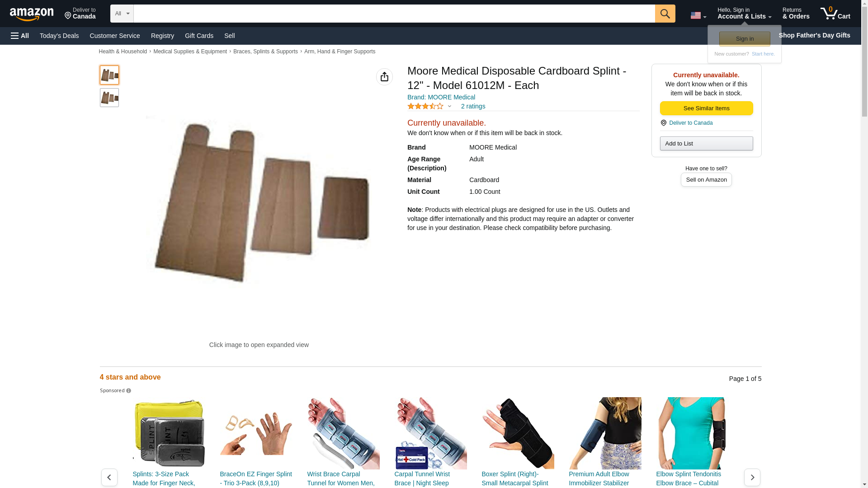
Task: Open the All hamburger menu
Action: click(20, 36)
